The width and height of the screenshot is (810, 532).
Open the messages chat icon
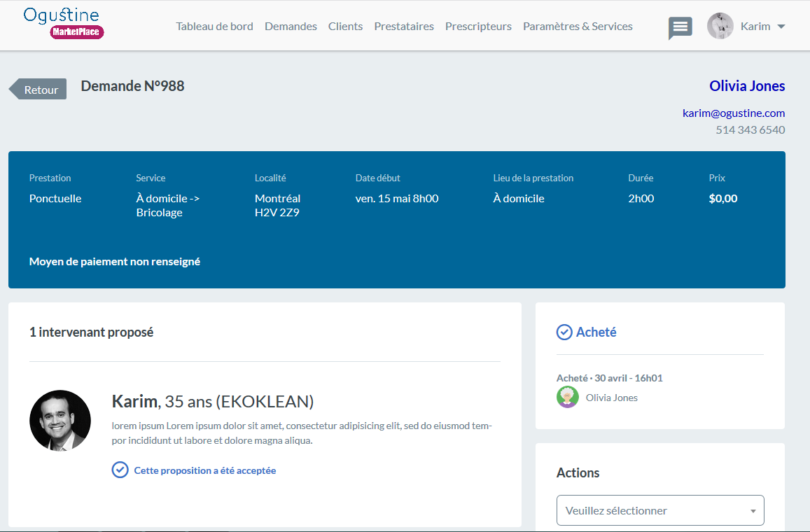click(x=680, y=27)
